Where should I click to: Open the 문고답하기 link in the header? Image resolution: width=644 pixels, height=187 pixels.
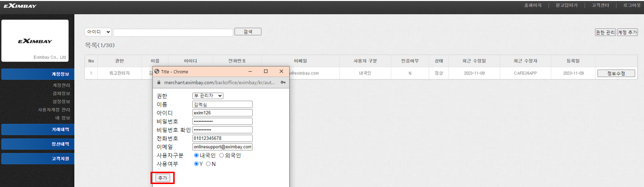click(x=567, y=5)
